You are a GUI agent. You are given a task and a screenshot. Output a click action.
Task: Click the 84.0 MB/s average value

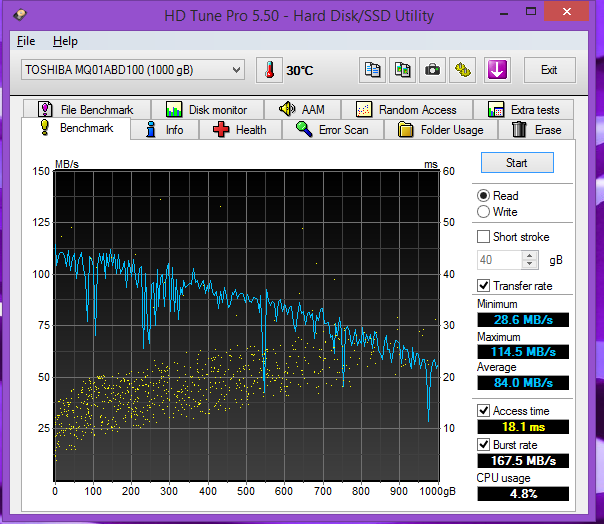(523, 383)
